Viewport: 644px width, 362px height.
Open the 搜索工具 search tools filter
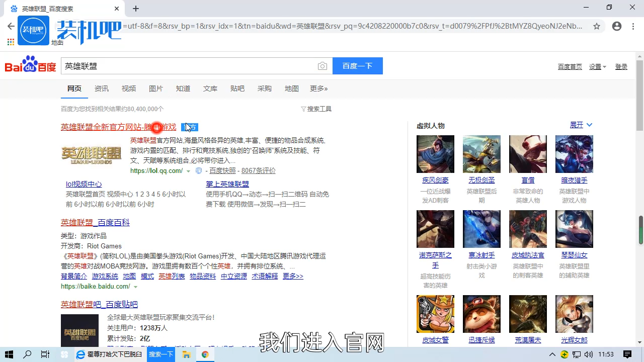pyautogui.click(x=316, y=109)
